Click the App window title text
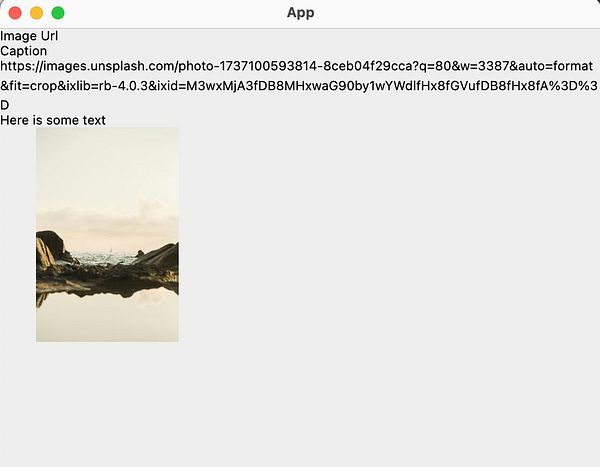 click(x=300, y=13)
